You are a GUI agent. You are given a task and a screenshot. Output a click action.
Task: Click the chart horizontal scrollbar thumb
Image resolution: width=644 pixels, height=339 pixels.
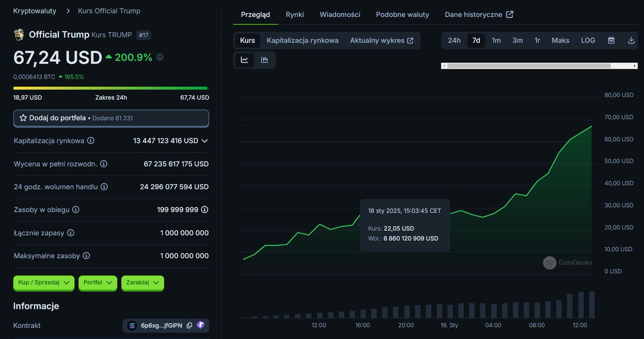[x=529, y=66]
